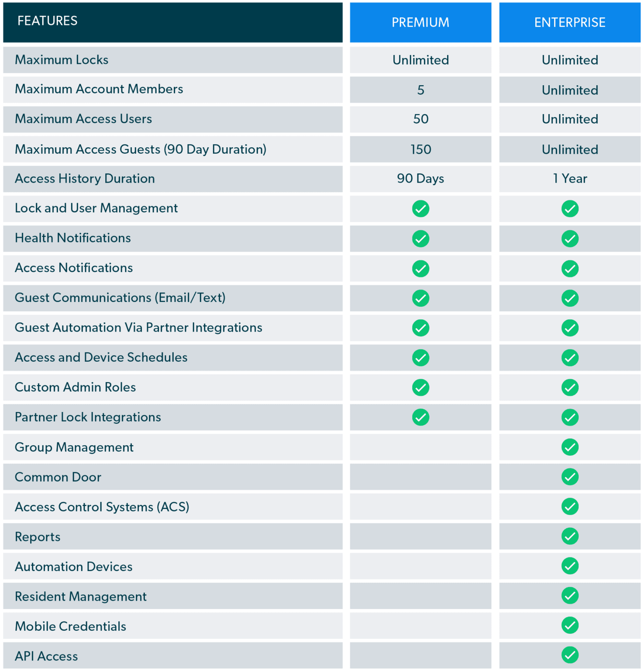Click the Premium value 150 for Access Guests
The image size is (644, 671).
point(420,149)
